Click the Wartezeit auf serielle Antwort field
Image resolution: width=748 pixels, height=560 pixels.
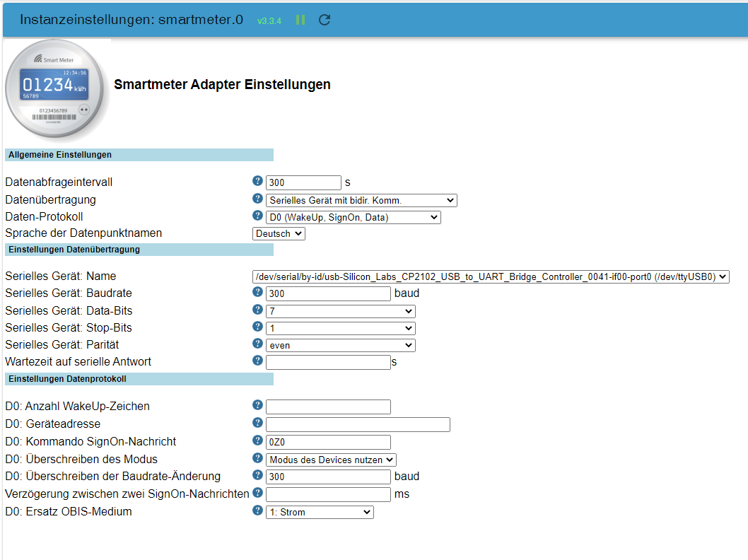pyautogui.click(x=328, y=363)
